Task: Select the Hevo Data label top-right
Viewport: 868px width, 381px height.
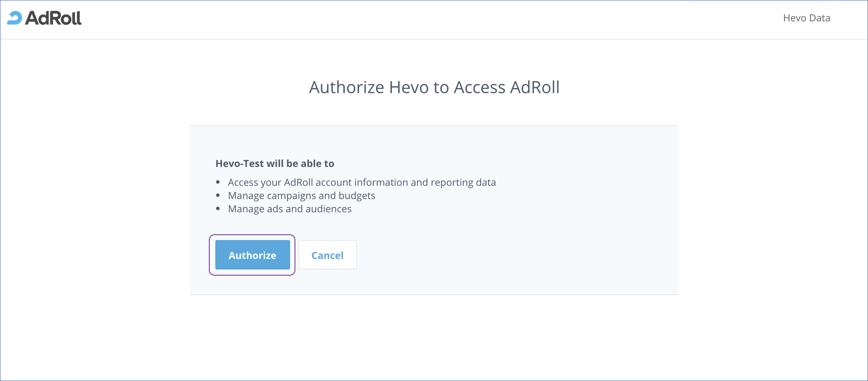Action: click(806, 18)
